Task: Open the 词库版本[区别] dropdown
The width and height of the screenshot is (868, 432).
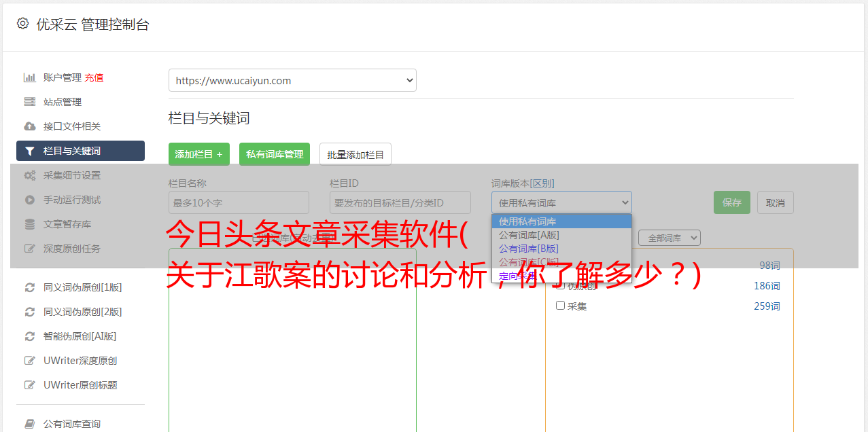Action: (x=561, y=202)
